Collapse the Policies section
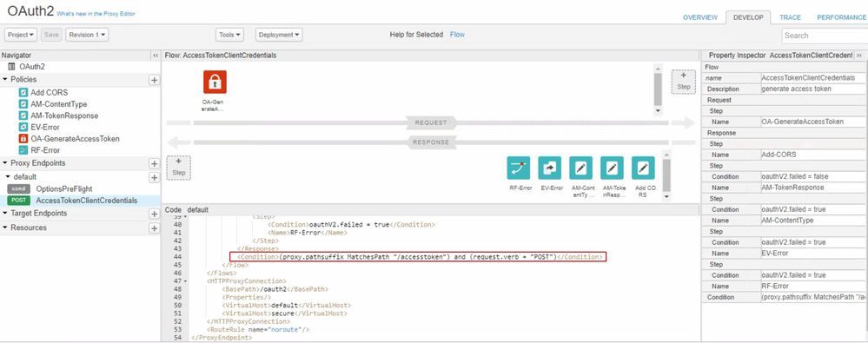The image size is (868, 343). [x=5, y=80]
